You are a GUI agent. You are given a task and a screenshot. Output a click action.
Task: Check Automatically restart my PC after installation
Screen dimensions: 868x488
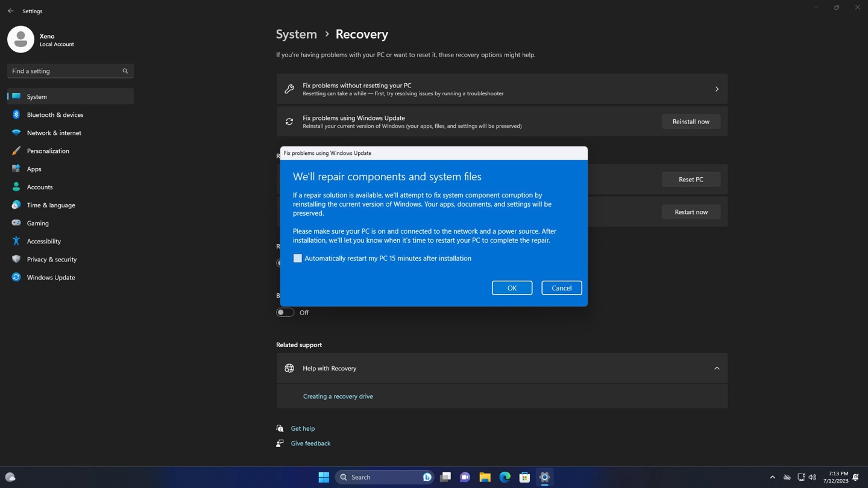[297, 258]
